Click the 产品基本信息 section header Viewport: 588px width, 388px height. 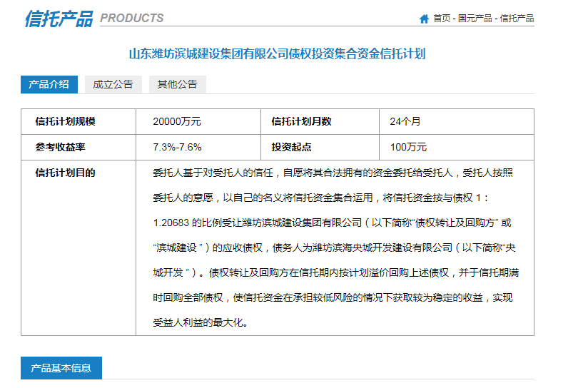(61, 368)
